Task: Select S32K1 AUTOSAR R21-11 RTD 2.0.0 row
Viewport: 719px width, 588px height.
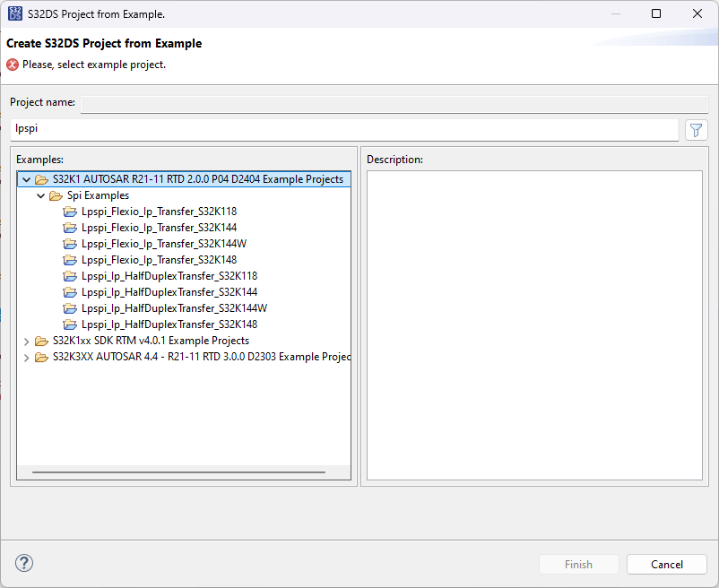Action: [185, 179]
